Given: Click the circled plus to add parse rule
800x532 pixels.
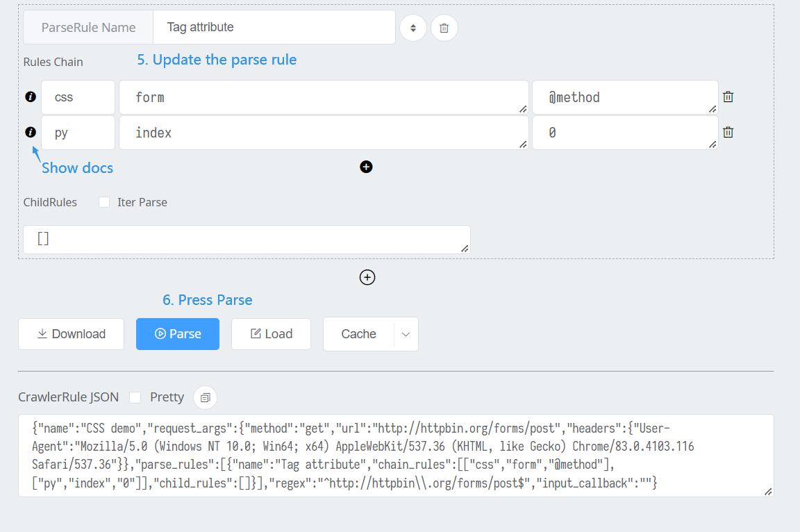Looking at the screenshot, I should [x=367, y=277].
